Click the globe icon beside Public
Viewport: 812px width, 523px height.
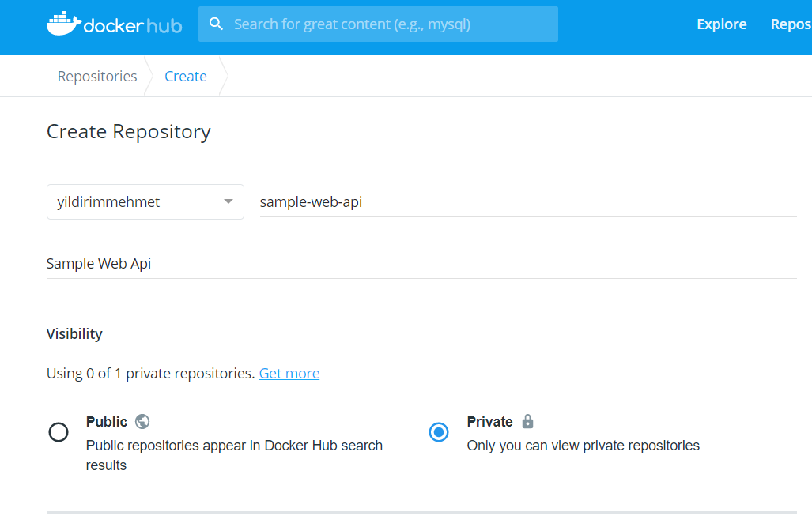142,422
